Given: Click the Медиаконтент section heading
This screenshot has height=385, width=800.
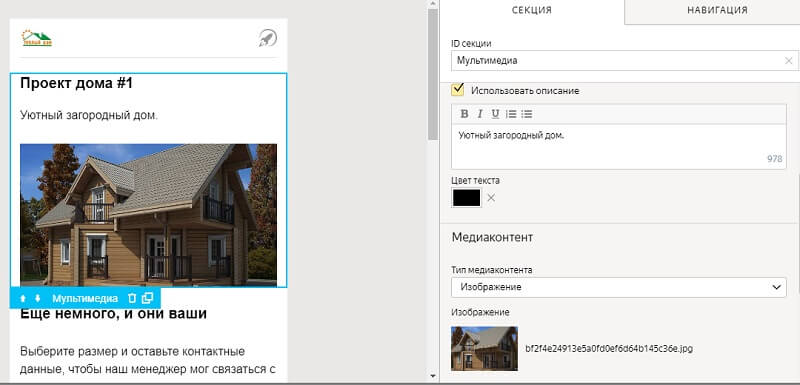Looking at the screenshot, I should 492,237.
